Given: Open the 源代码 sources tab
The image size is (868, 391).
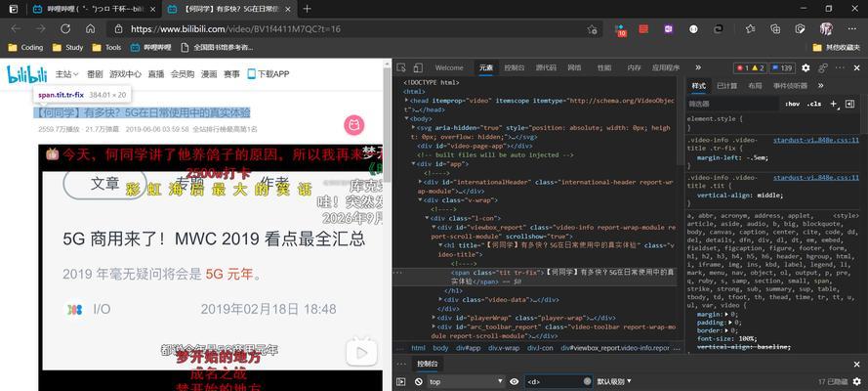Looking at the screenshot, I should click(545, 67).
